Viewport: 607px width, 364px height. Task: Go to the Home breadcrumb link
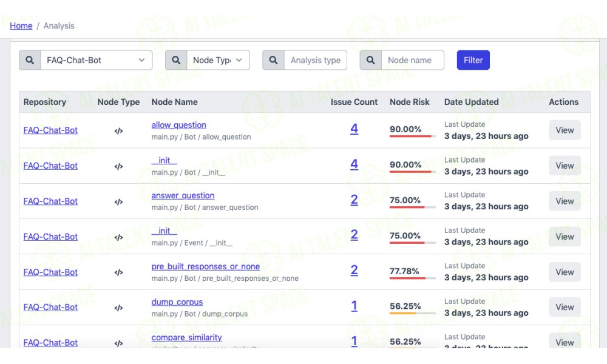tap(21, 26)
